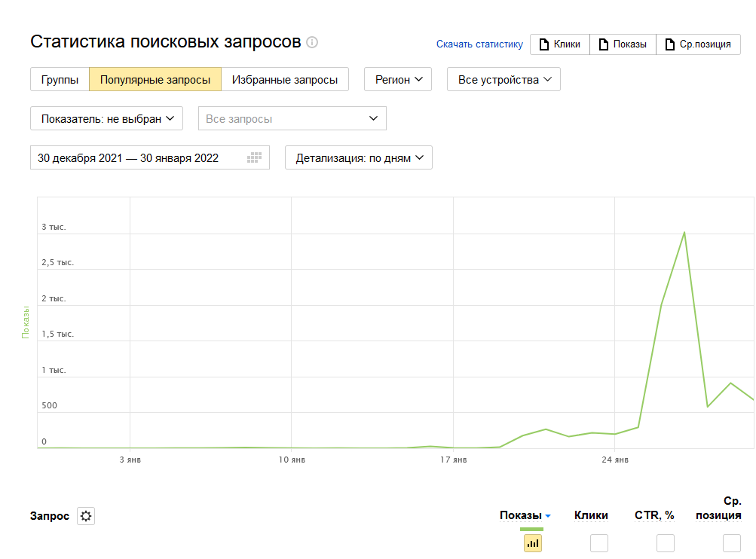This screenshot has height=559, width=756.
Task: Download the Ср.позиция statistics file
Action: point(698,44)
